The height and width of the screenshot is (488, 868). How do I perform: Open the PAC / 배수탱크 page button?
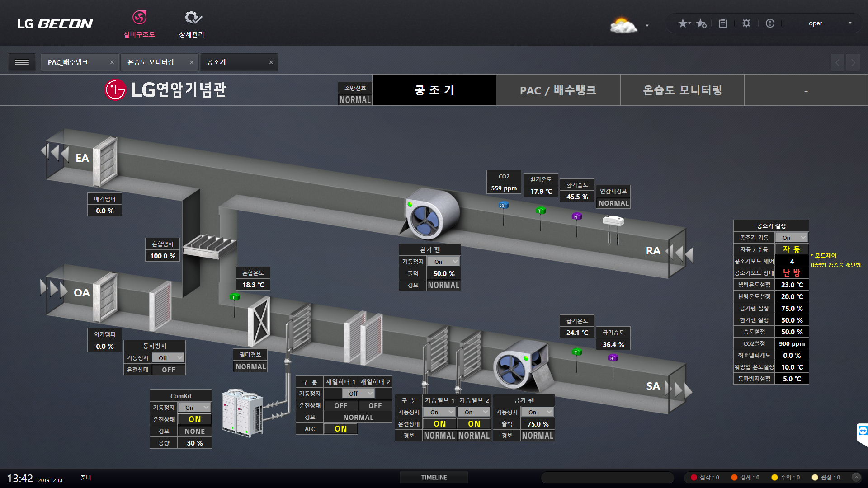pos(558,90)
